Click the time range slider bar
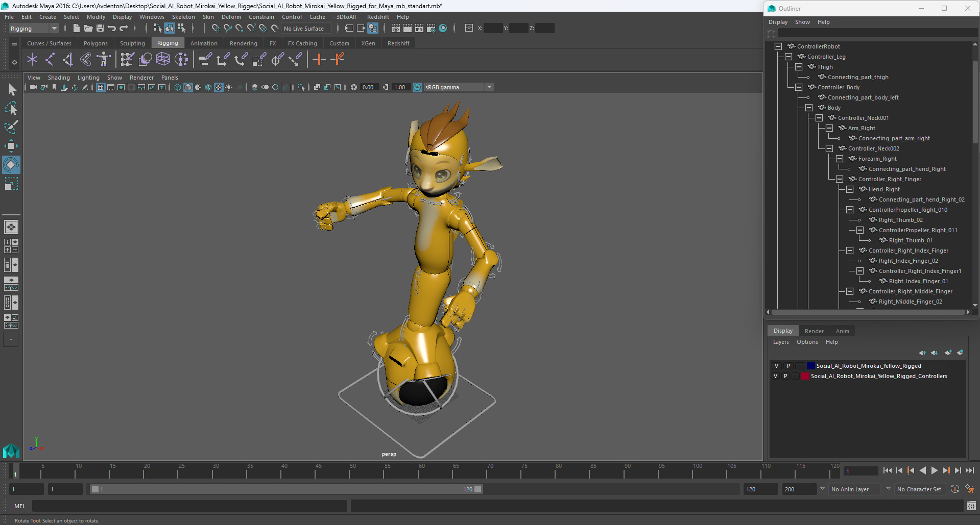 (x=286, y=489)
